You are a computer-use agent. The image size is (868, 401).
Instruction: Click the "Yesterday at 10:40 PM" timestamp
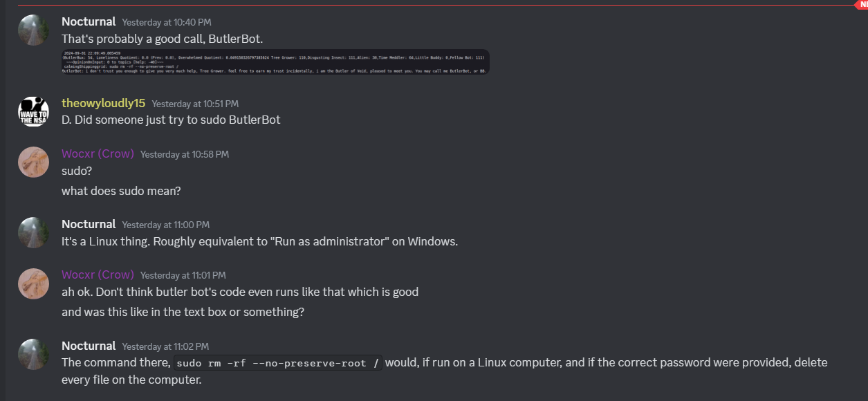[166, 22]
